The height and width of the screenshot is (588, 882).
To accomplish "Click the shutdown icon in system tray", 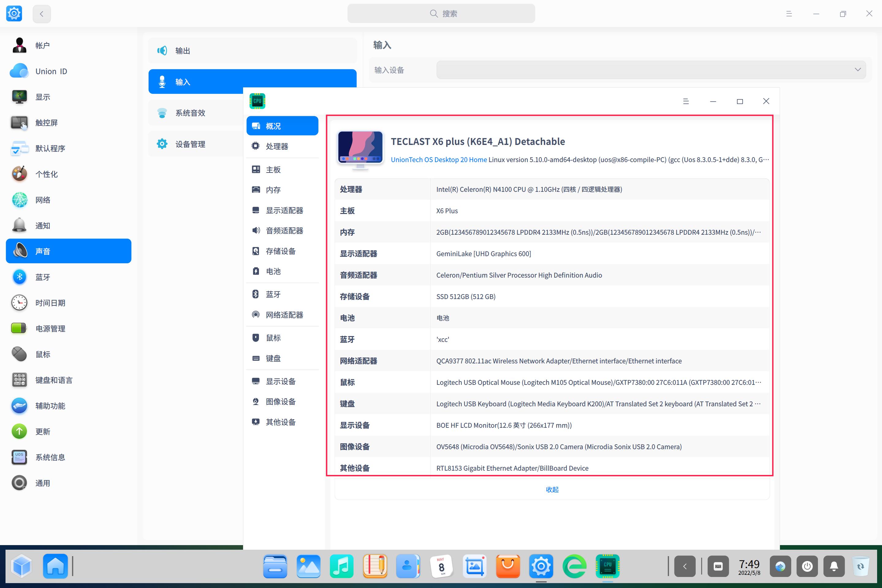I will click(x=807, y=566).
